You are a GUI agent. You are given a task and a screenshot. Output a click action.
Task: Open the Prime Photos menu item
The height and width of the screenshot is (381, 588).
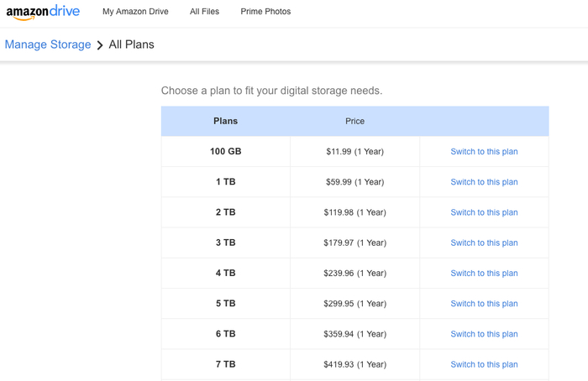coord(265,12)
